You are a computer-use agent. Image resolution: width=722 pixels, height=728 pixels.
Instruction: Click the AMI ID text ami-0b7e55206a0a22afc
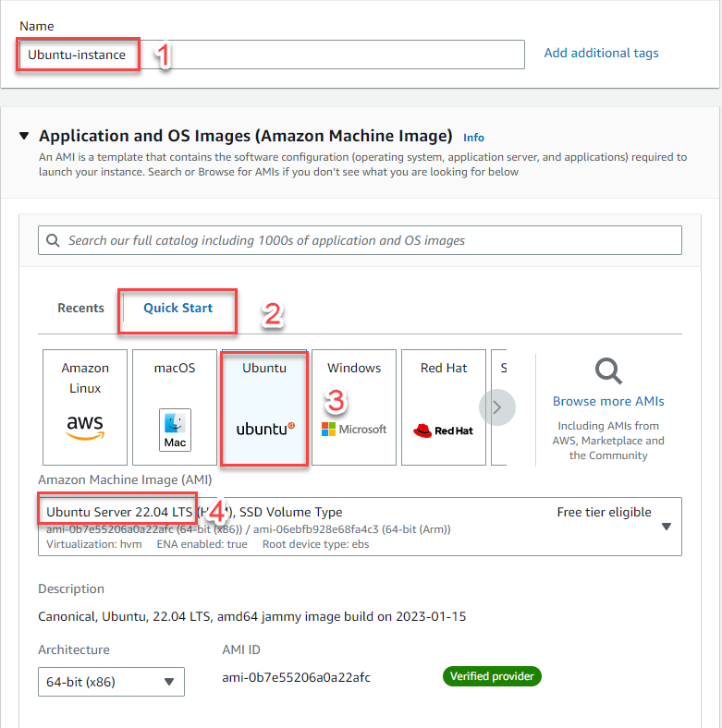[297, 677]
